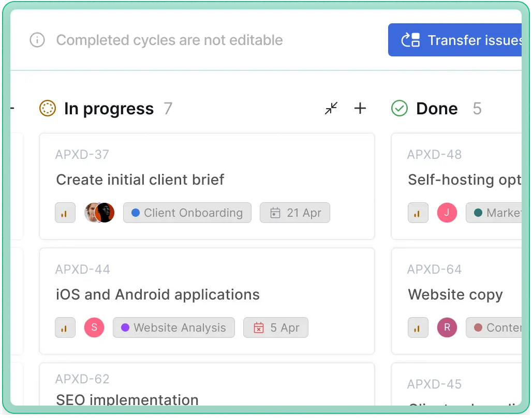Click priority icon on Website copy card
Image resolution: width=532 pixels, height=418 pixels.
pyautogui.click(x=418, y=327)
